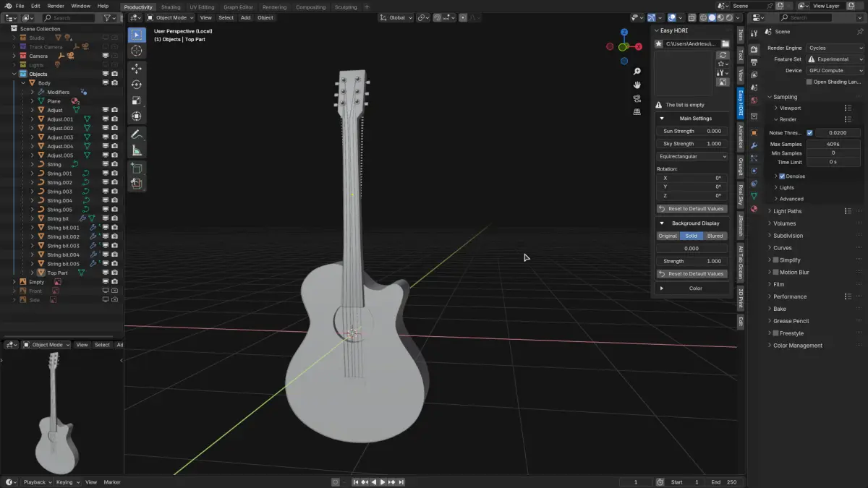
Task: Choose the Move tool
Action: point(137,69)
